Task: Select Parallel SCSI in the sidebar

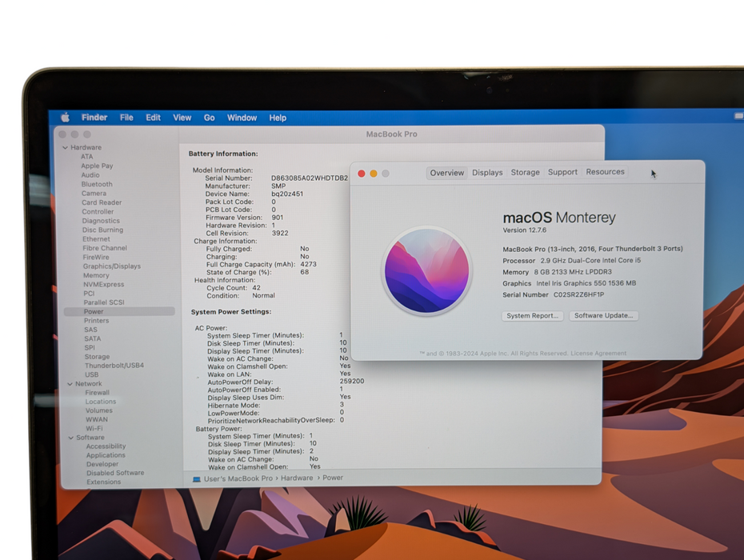Action: (x=104, y=302)
